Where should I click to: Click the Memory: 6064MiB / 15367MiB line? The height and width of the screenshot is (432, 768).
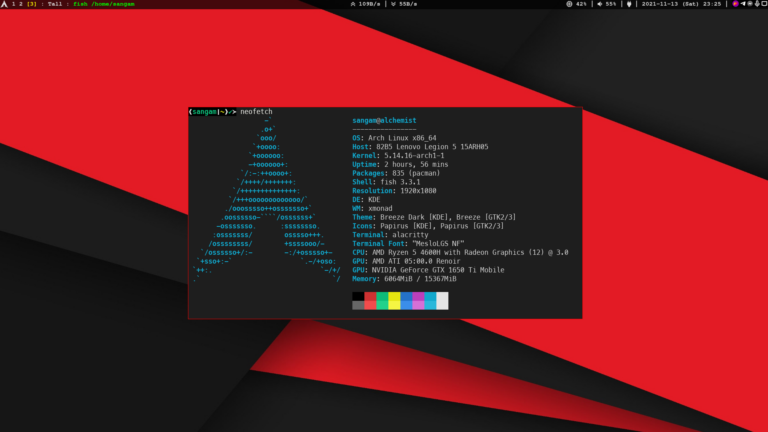404,279
